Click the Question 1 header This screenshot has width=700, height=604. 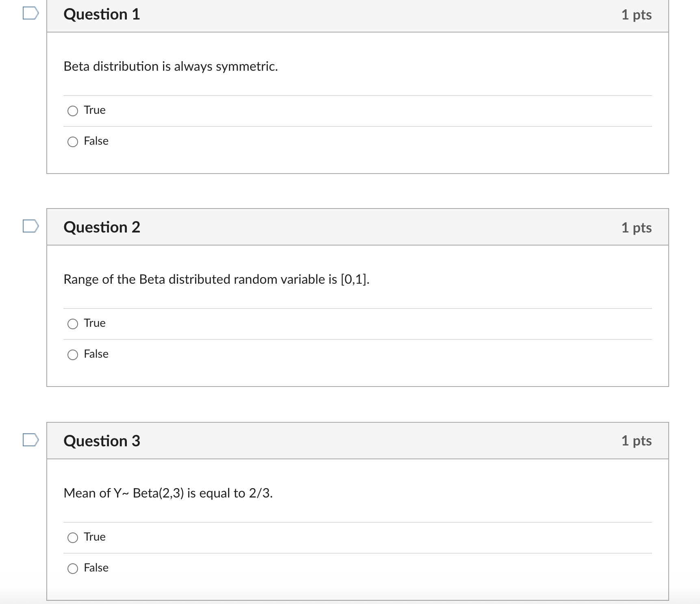coord(102,14)
